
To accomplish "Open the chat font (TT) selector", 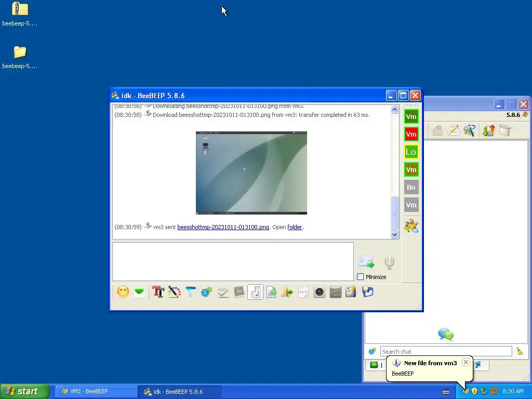I will [158, 292].
